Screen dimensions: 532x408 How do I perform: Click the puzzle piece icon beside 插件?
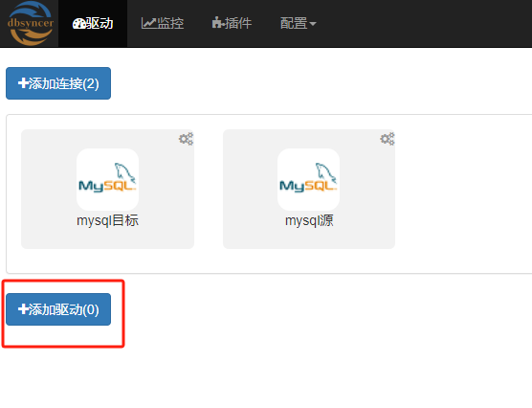pos(217,23)
